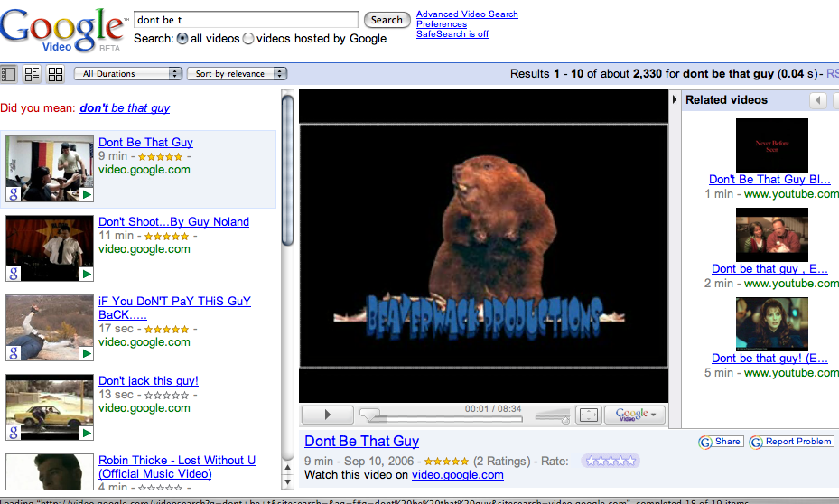Screen dimensions: 839x504
Task: Adjust the player volume slider
Action: pos(552,416)
